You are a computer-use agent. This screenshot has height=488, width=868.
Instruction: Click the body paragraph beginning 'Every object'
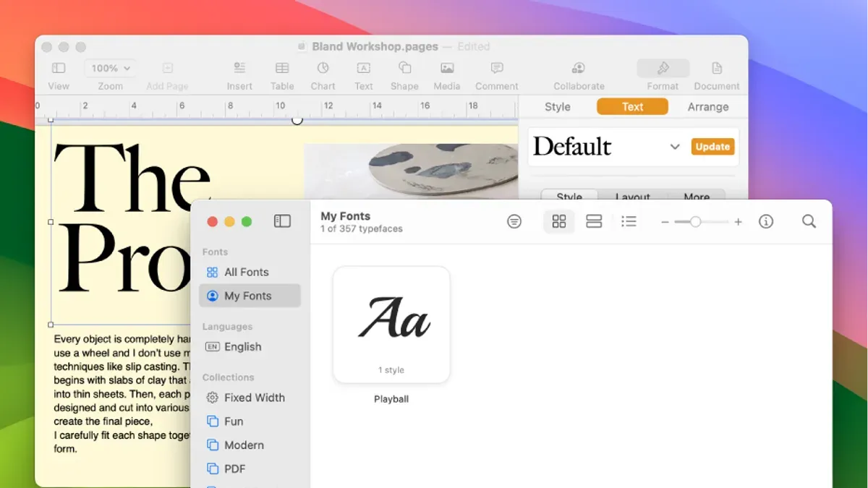point(122,393)
